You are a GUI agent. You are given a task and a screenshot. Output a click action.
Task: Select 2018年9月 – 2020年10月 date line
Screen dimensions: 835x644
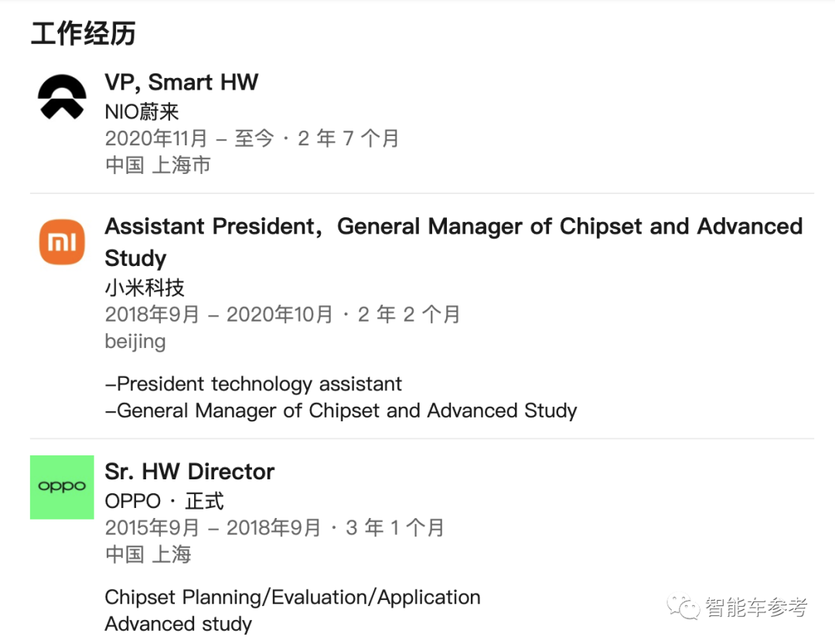tap(282, 315)
